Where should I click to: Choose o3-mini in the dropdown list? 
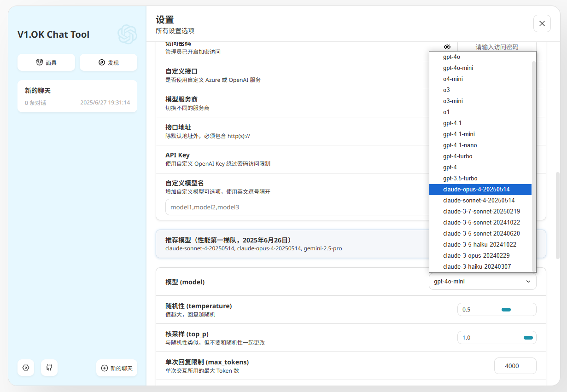(480, 101)
